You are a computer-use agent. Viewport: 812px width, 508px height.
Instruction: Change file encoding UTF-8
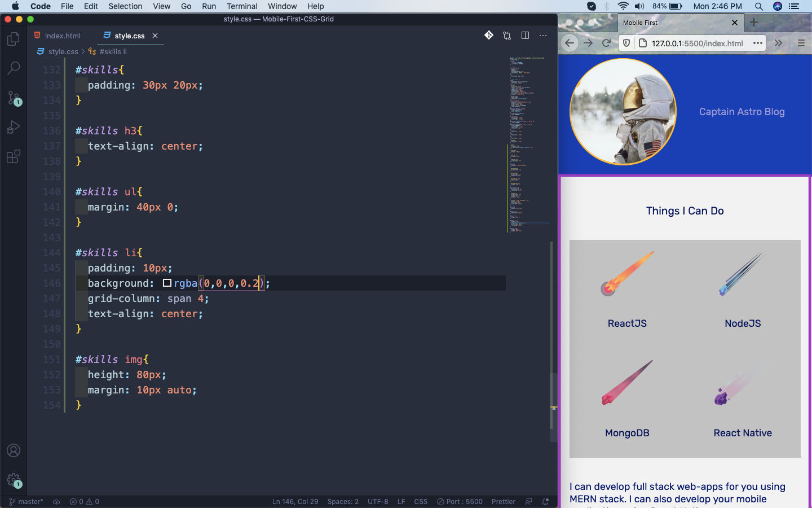tap(378, 502)
